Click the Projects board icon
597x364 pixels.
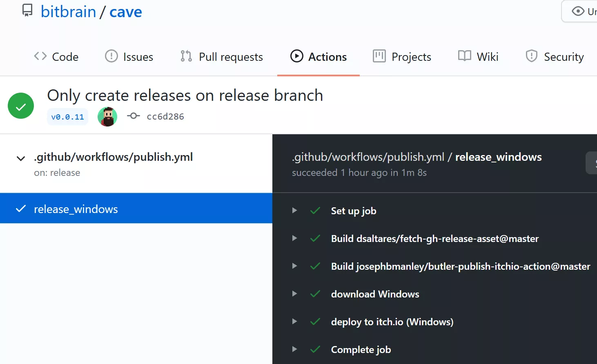379,56
